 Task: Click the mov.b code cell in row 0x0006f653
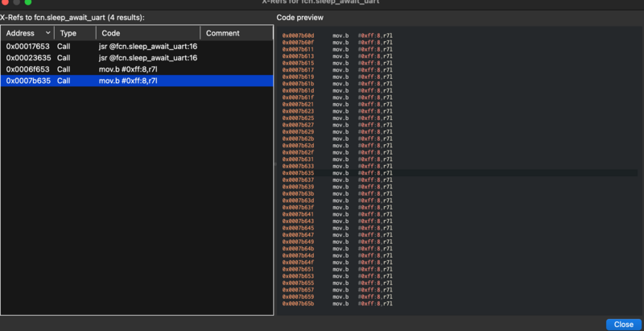click(x=128, y=69)
